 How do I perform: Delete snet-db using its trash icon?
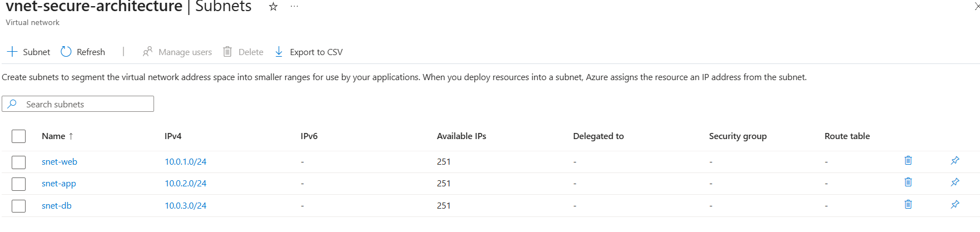908,205
